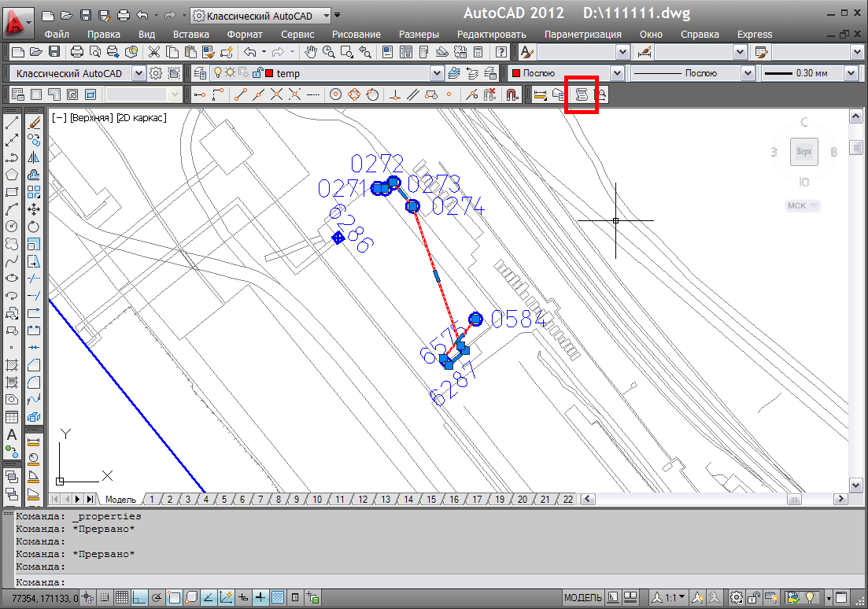Select the Line drawing tool

(x=12, y=124)
